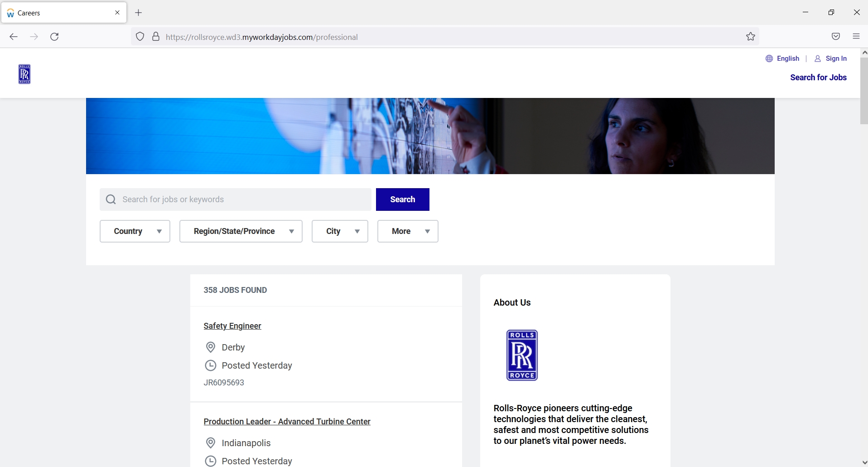The image size is (868, 467).
Task: Click inside the jobs search input field
Action: point(236,199)
